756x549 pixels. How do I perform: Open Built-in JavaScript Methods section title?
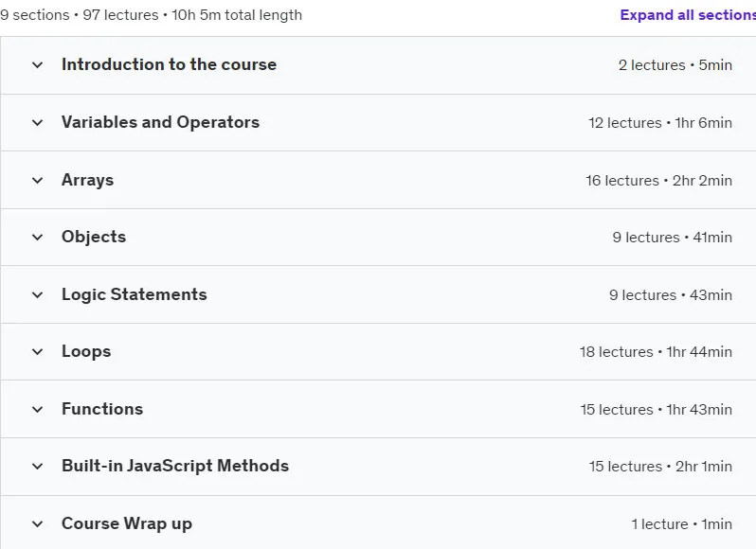[x=175, y=466]
